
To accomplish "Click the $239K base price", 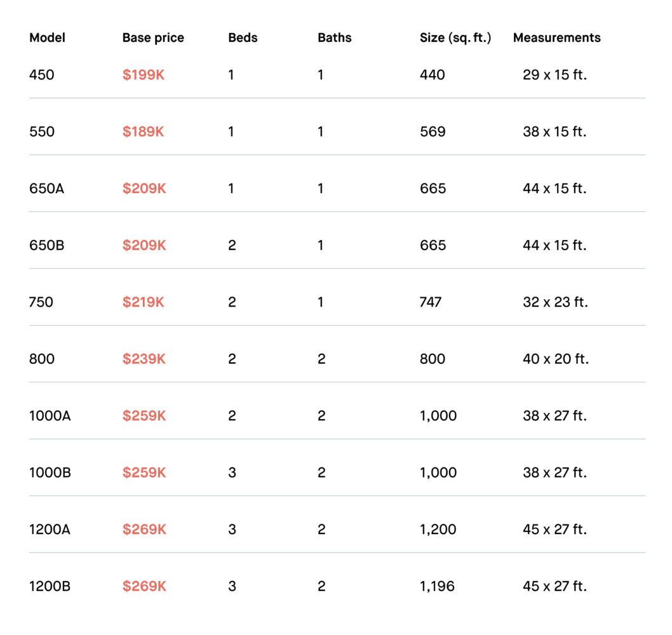I will [144, 359].
